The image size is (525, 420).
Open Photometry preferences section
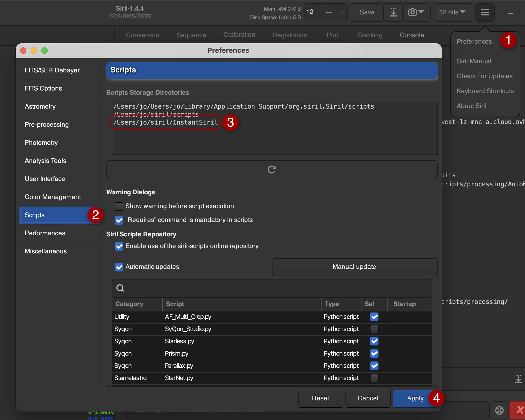(x=60, y=143)
